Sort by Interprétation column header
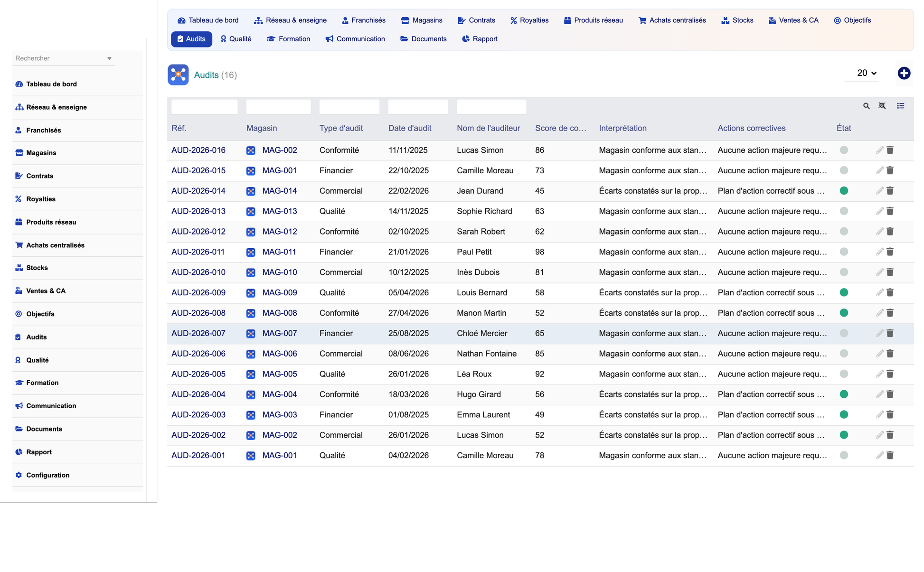Viewport: 924px width, 572px height. (x=622, y=128)
